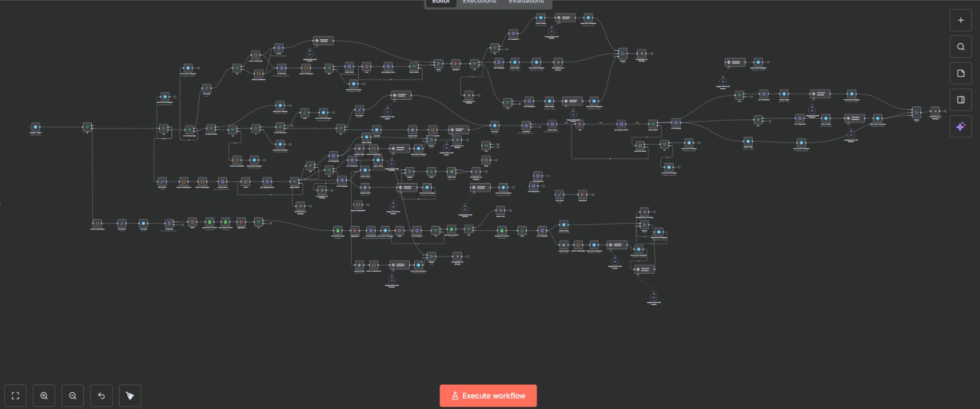This screenshot has width=980, height=409.
Task: Click the reset zoom arrow button
Action: point(101,396)
